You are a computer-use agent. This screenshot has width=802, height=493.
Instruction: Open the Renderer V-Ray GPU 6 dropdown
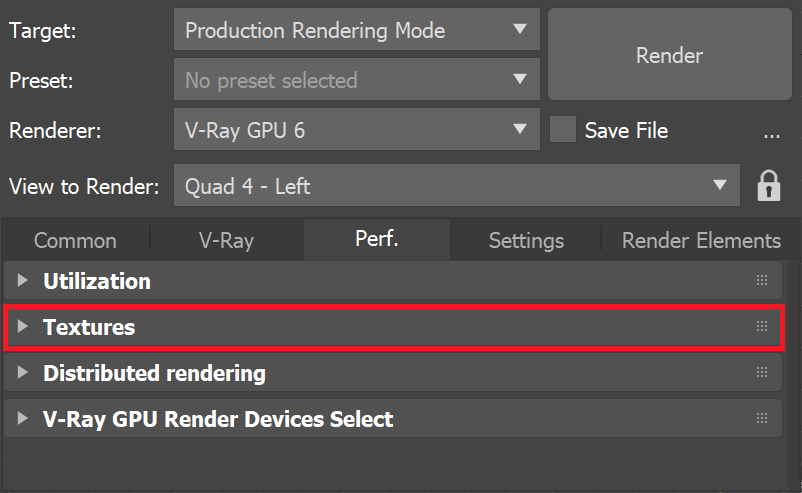point(357,129)
